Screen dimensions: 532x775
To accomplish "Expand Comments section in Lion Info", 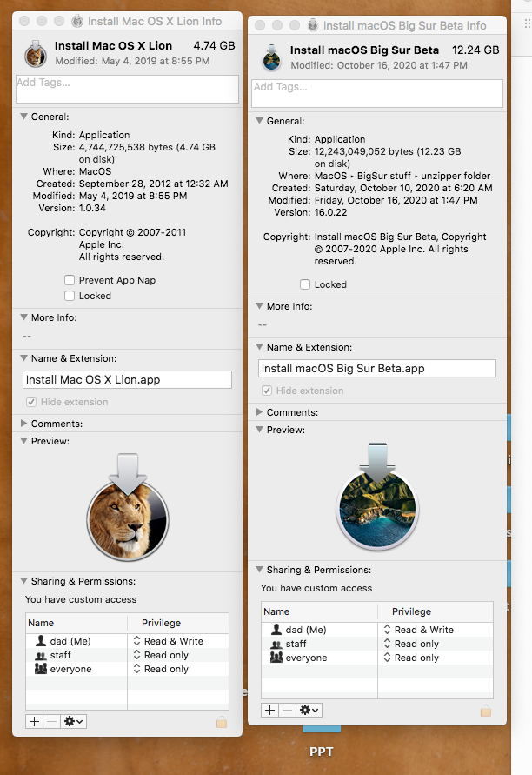I will click(23, 424).
